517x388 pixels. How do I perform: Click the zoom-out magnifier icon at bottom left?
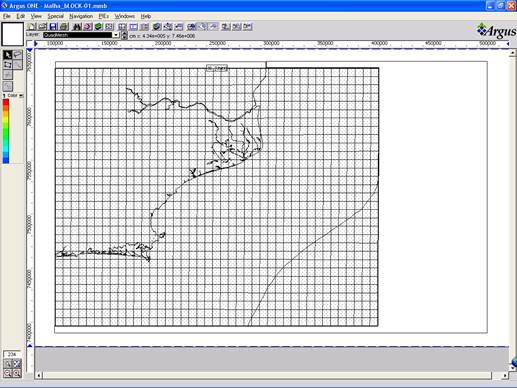coord(8,373)
